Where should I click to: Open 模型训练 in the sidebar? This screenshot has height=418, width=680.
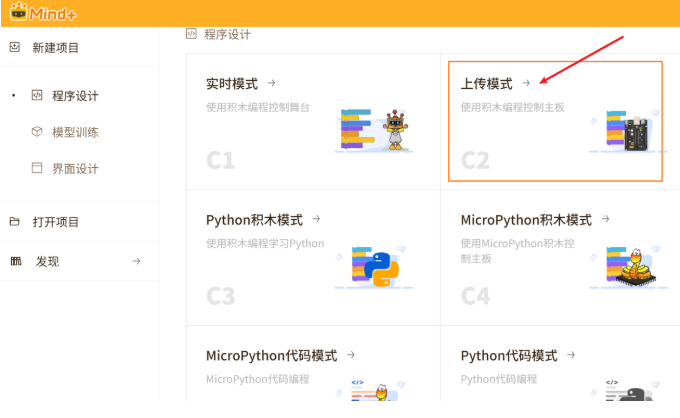coord(75,132)
